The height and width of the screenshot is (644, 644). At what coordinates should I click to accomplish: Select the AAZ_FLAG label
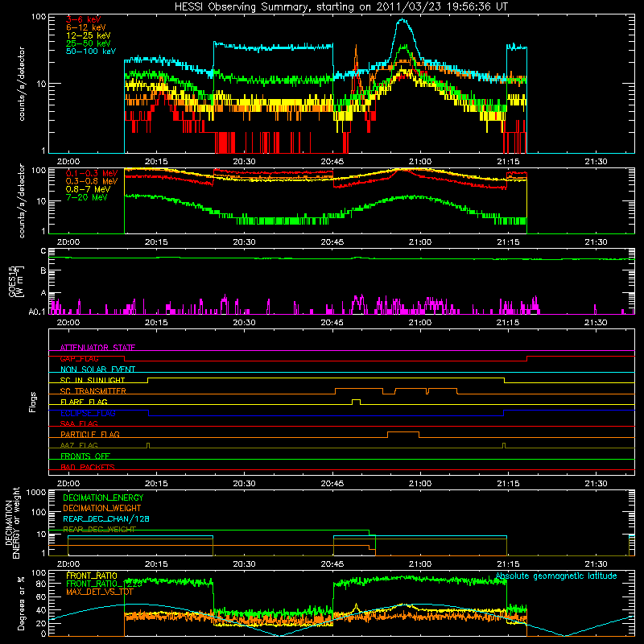tap(79, 445)
